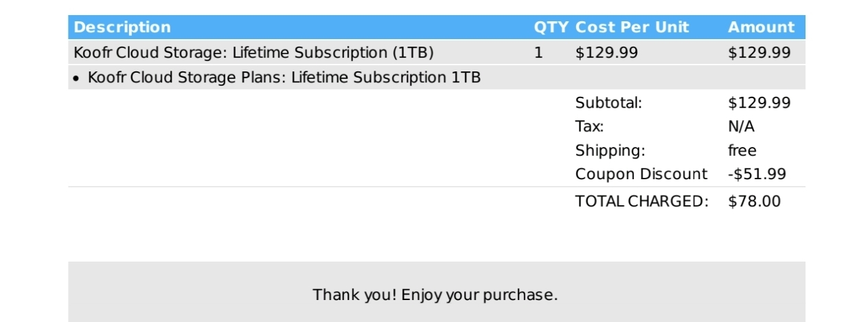Viewport: 868px width, 322px height.
Task: Click the Shipping label
Action: point(610,150)
